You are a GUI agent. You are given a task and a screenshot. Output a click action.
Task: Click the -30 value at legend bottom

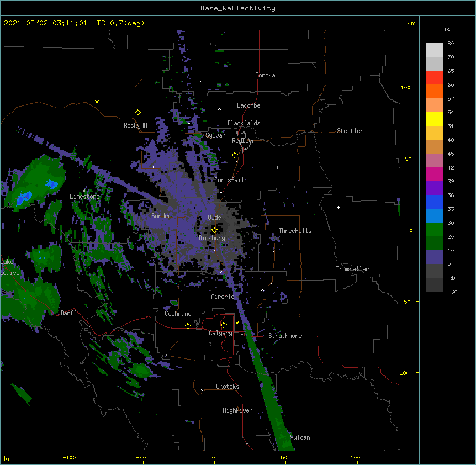(452, 292)
